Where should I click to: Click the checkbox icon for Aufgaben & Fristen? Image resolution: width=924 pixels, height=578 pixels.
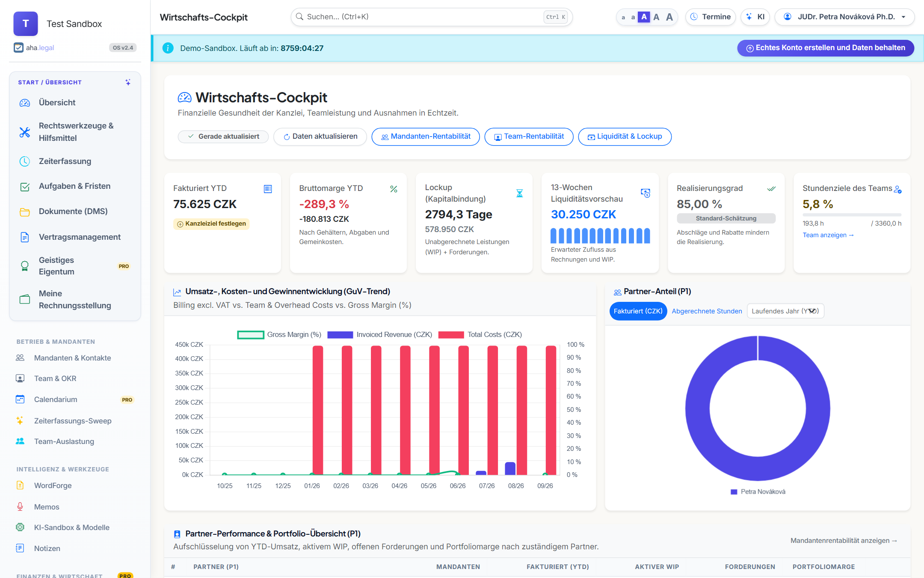[x=25, y=187]
